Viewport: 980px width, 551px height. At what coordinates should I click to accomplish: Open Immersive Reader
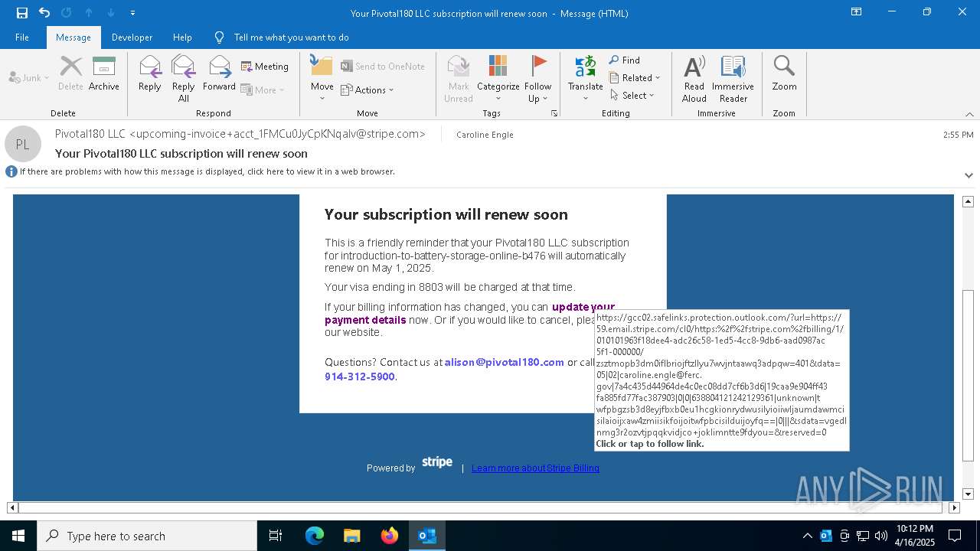[x=733, y=79]
